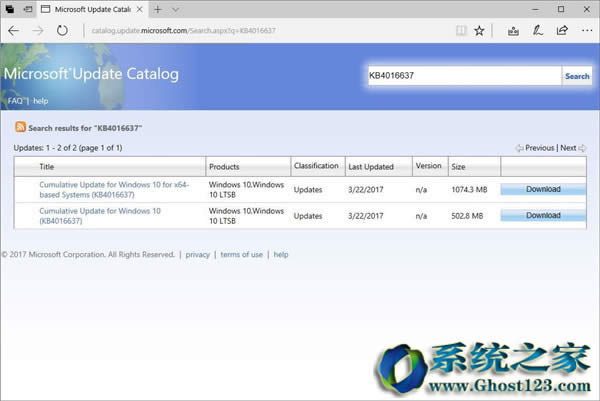Image resolution: width=600 pixels, height=401 pixels.
Task: Sort results by Title column header
Action: tap(47, 166)
